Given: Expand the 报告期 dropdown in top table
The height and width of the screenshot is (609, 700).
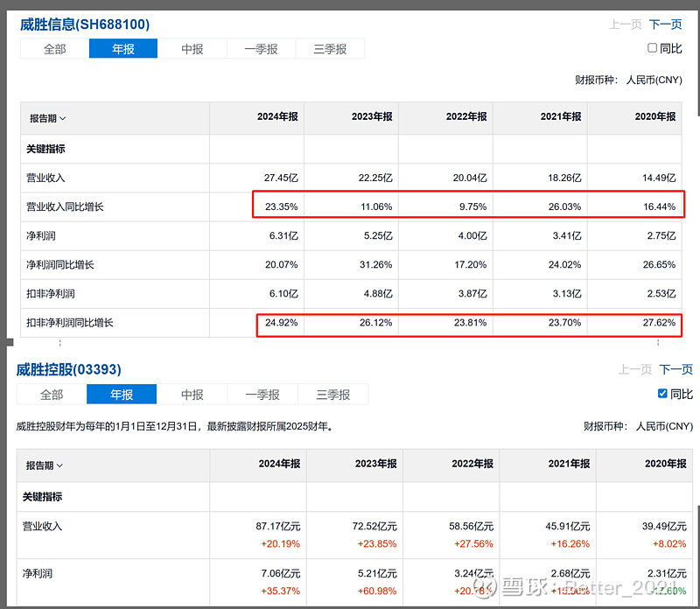Looking at the screenshot, I should tap(48, 118).
